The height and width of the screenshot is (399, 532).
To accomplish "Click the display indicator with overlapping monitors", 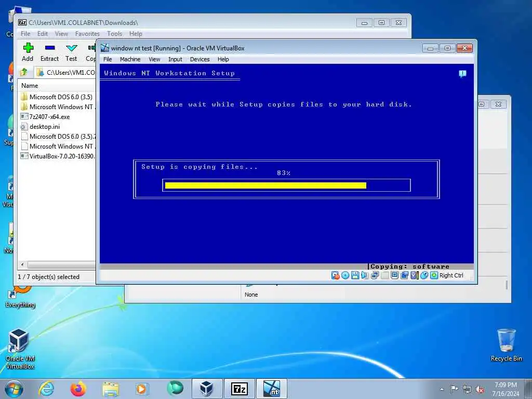I will click(x=404, y=275).
